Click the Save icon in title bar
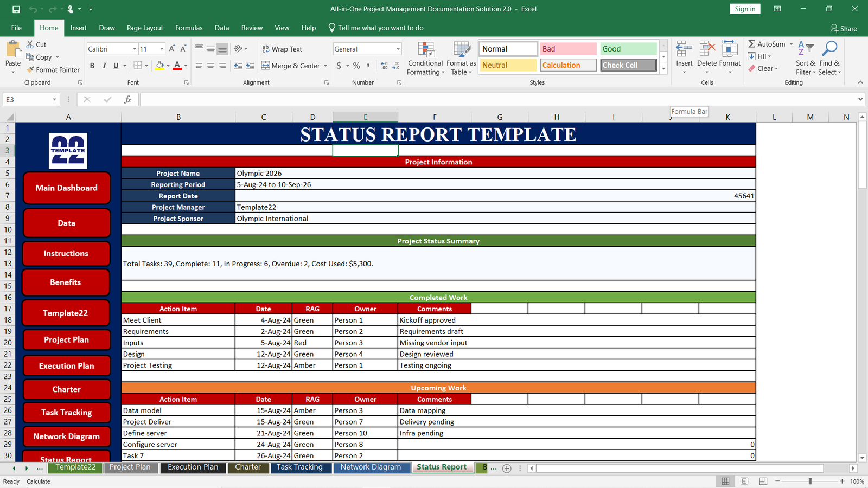The height and width of the screenshot is (488, 868). pos(16,9)
